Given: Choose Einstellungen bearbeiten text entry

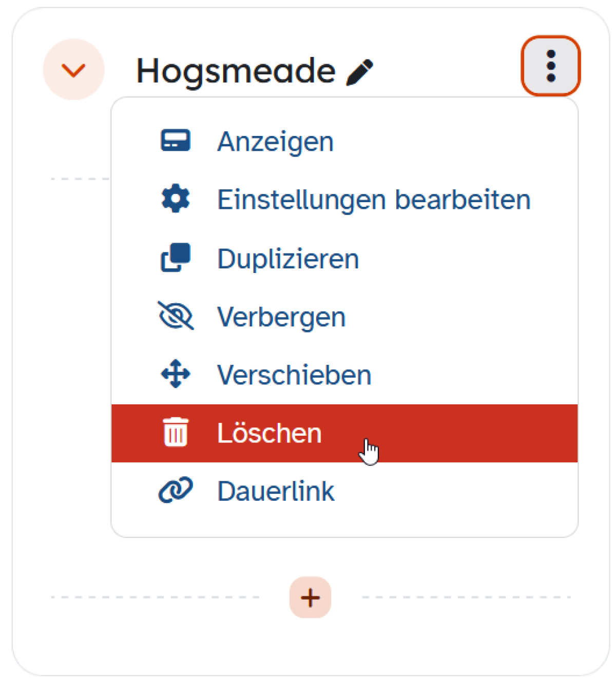Looking at the screenshot, I should [374, 200].
